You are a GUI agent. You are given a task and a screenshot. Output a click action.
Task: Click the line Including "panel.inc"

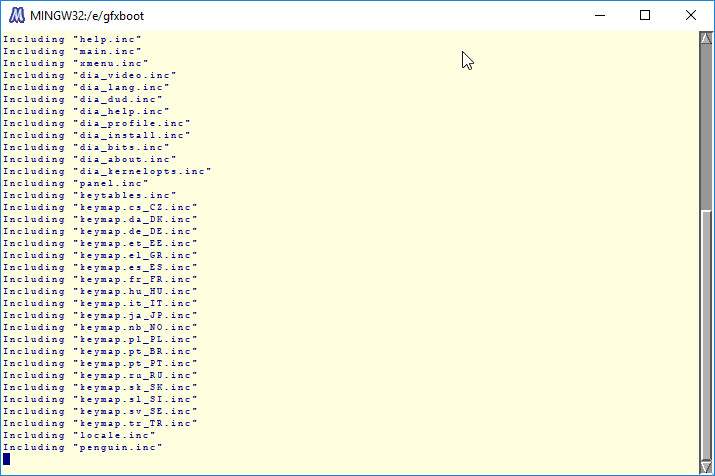pyautogui.click(x=76, y=183)
